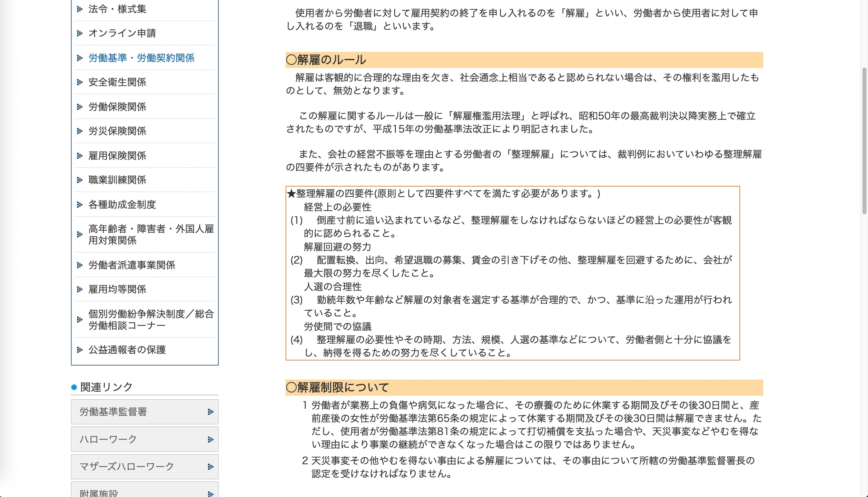Viewport: 868px width, 497px height.
Task: Open the 雇用均等関係 link
Action: tap(117, 290)
